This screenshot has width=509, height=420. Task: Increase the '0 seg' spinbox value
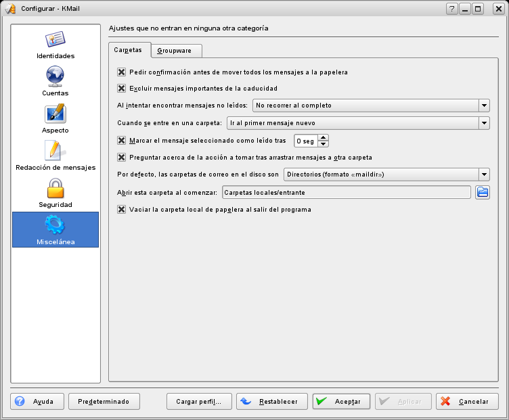pos(324,137)
